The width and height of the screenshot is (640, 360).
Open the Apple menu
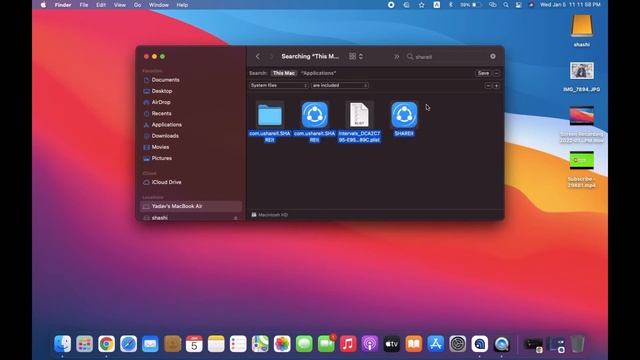point(44,5)
